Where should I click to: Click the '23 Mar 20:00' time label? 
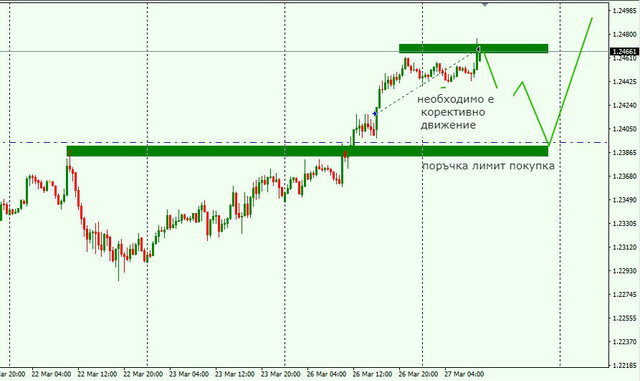pos(280,374)
